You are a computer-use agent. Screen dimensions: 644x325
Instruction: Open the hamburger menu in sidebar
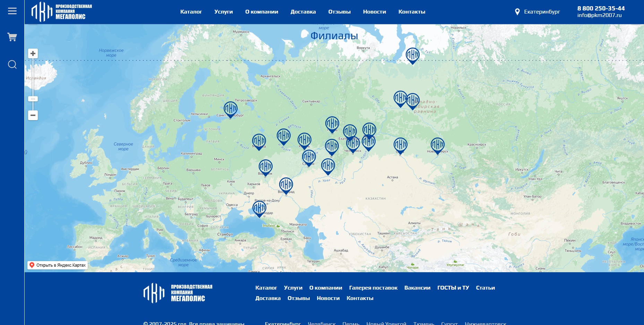tap(12, 11)
